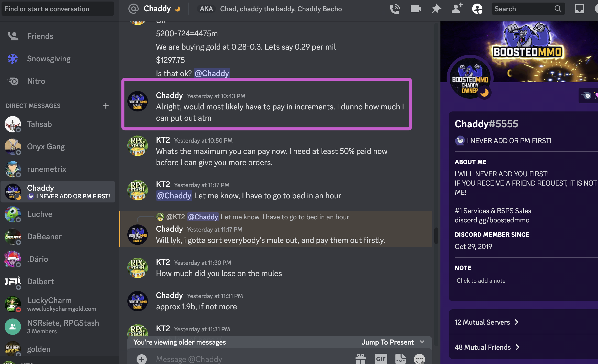Create a new direct message plus
This screenshot has width=598, height=364.
[x=106, y=106]
